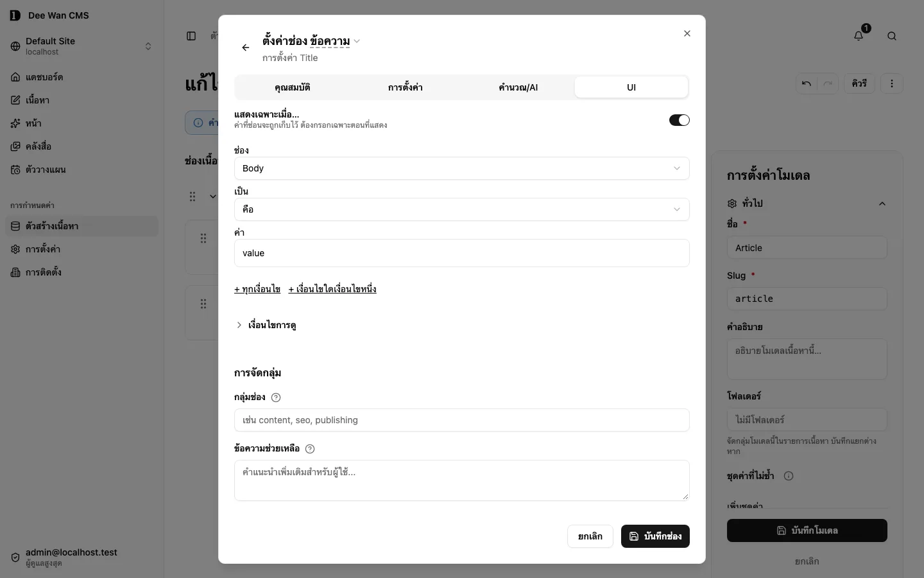Viewport: 924px width, 578px height.
Task: Open the ข้อความ field type dropdown
Action: (334, 41)
